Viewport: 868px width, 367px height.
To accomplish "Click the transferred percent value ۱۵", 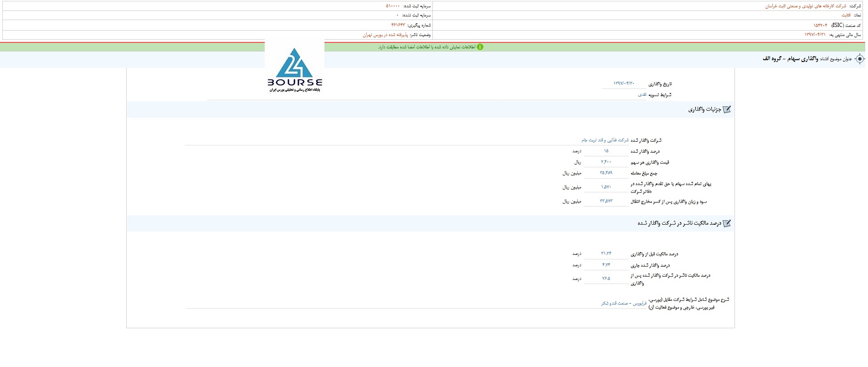I will coord(606,151).
